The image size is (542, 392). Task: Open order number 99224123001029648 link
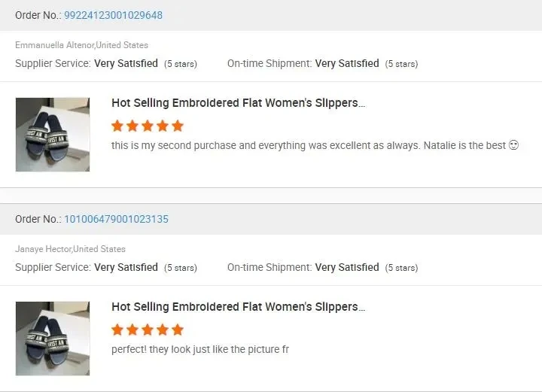(113, 15)
